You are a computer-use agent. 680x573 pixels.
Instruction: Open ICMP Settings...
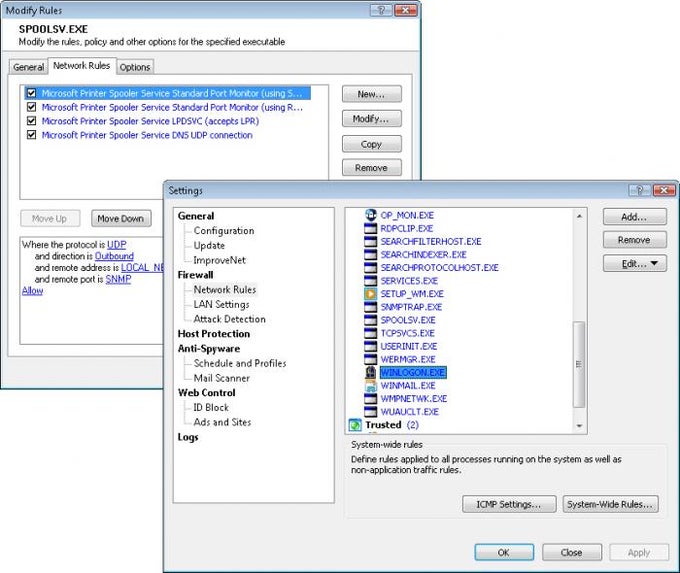[509, 504]
